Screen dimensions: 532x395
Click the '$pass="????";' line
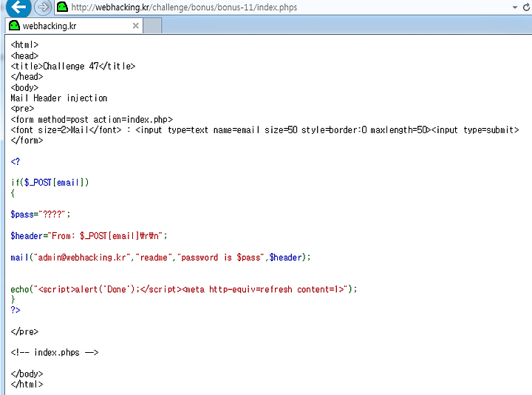point(41,215)
